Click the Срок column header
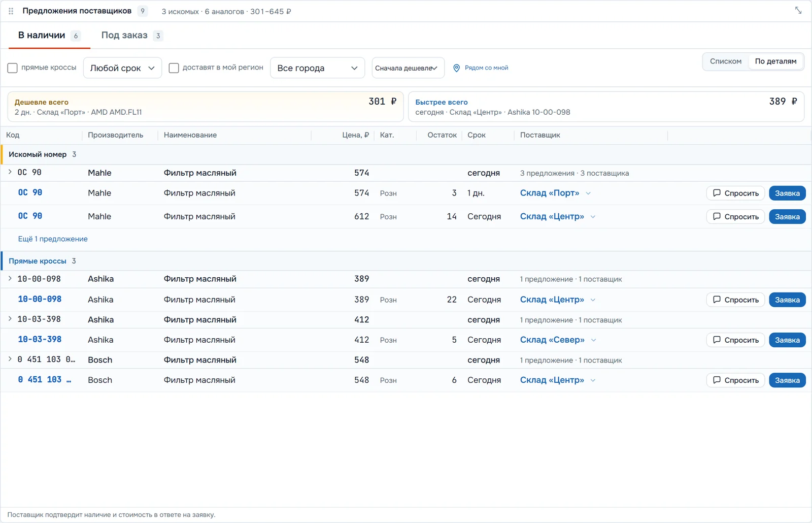 point(477,135)
